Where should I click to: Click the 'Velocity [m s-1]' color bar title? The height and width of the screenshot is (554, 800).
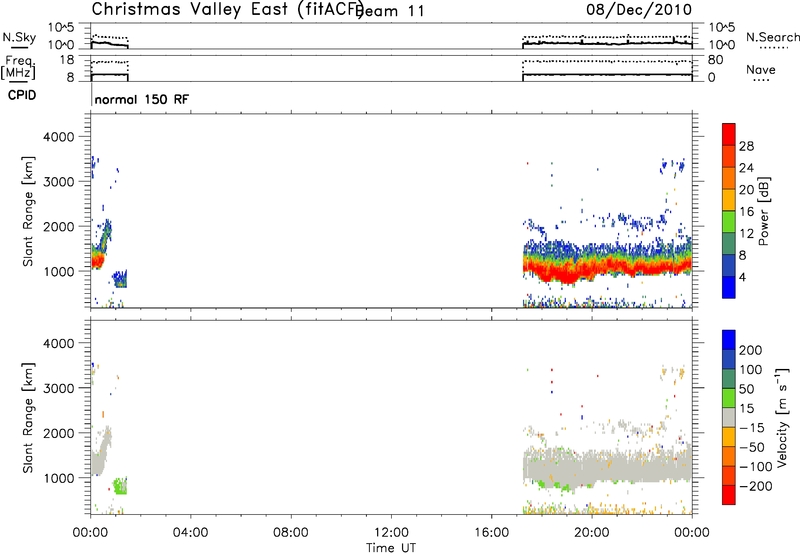coord(782,417)
